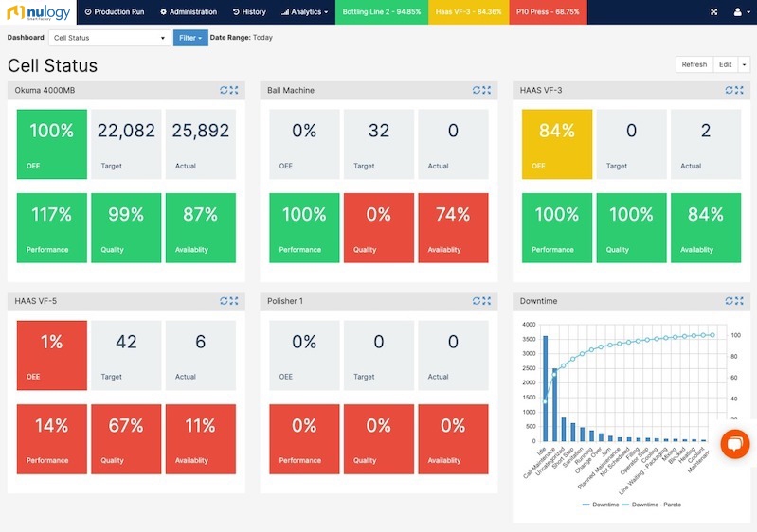Click Okuma 25,892 Actual tile
This screenshot has width=757, height=532.
coord(200,144)
